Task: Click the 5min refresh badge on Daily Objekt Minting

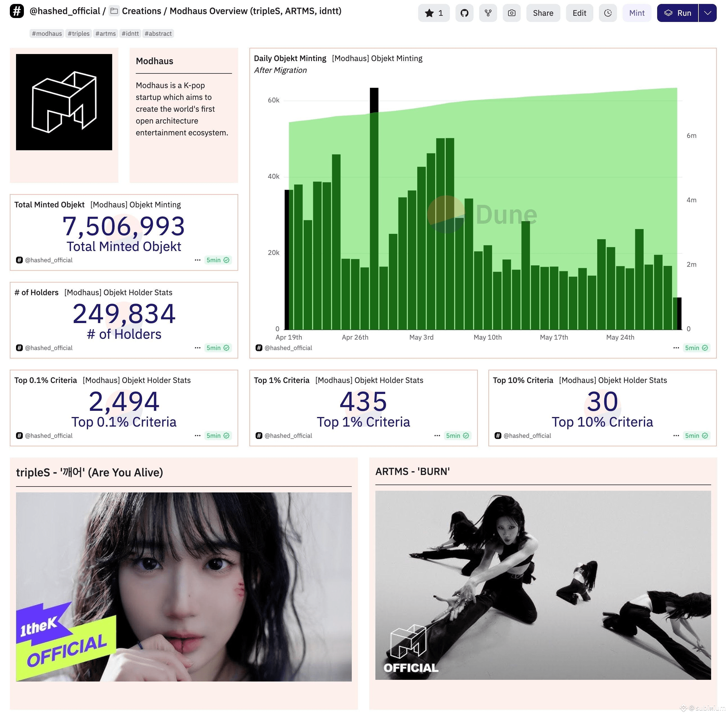Action: (x=697, y=348)
